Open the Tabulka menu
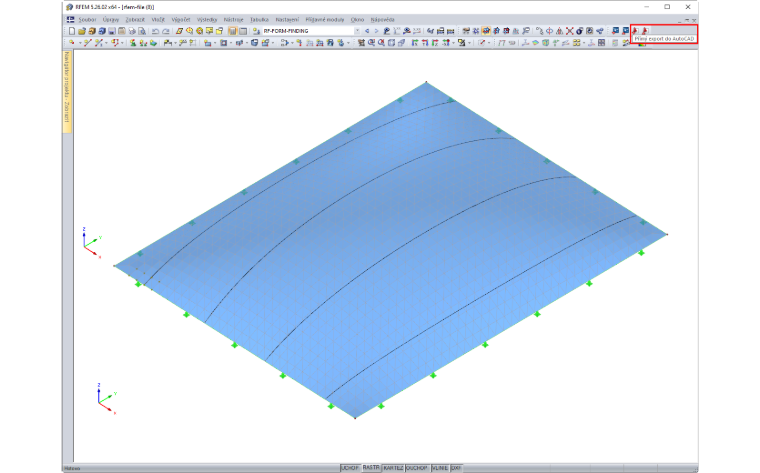 259,19
